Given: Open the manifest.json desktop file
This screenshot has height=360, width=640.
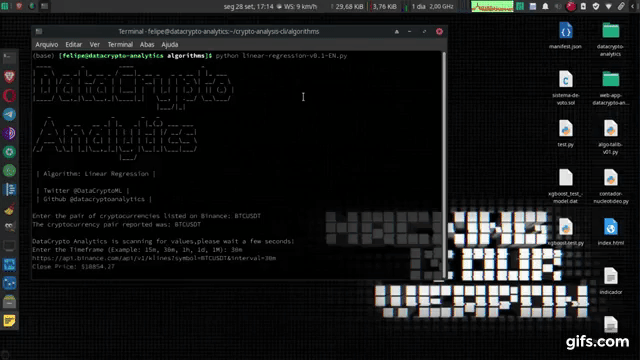Looking at the screenshot, I should point(565,36).
